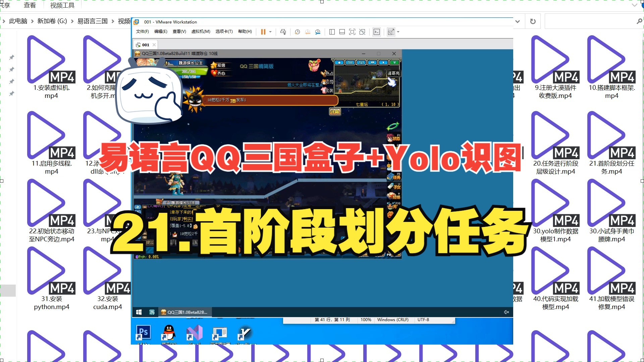Open the 选项卡(T) menu in VMware
The width and height of the screenshot is (644, 362).
click(224, 32)
